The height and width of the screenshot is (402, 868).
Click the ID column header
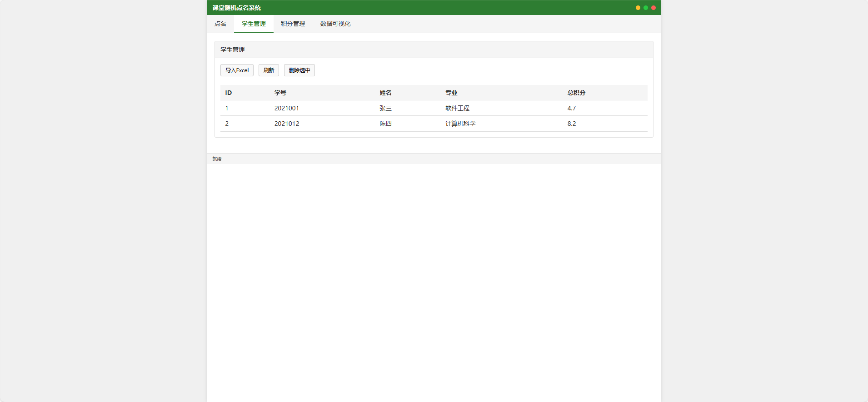[229, 93]
